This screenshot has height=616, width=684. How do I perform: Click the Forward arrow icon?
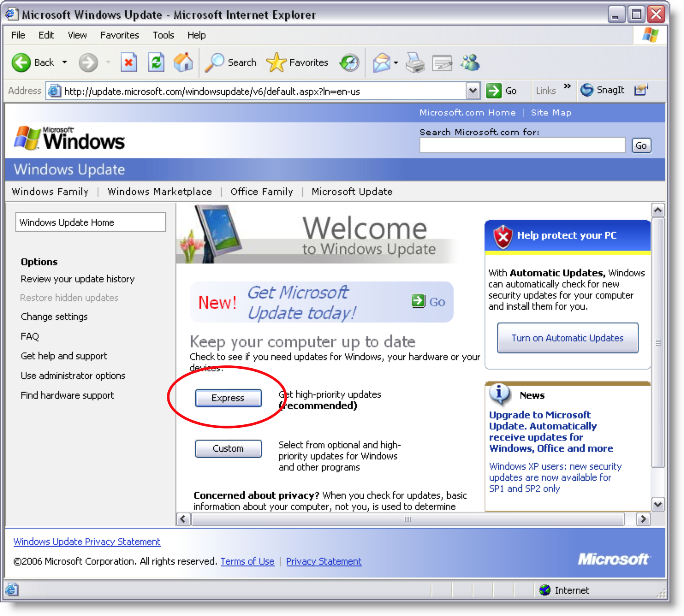coord(88,62)
